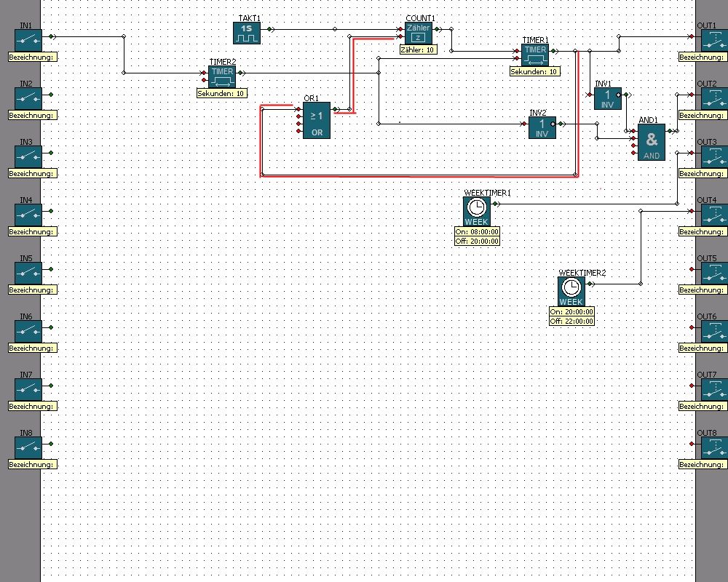Click WEEKTIMER2 'Off: 22:00:00' setting

click(571, 321)
